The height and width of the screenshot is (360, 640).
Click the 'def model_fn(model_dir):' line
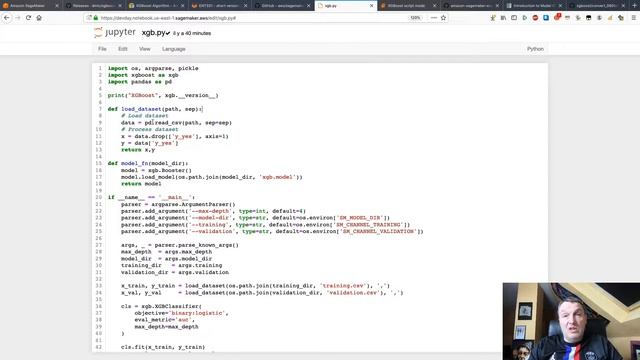click(148, 163)
